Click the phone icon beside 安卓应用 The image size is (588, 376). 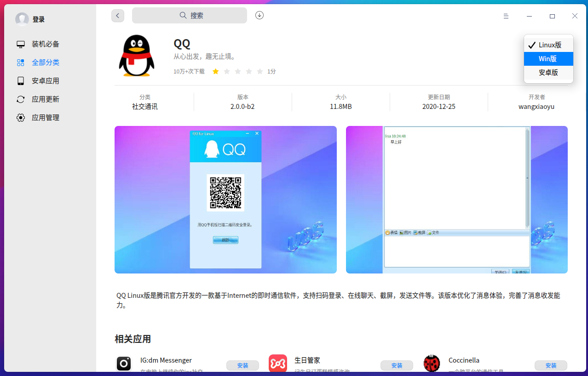(20, 81)
